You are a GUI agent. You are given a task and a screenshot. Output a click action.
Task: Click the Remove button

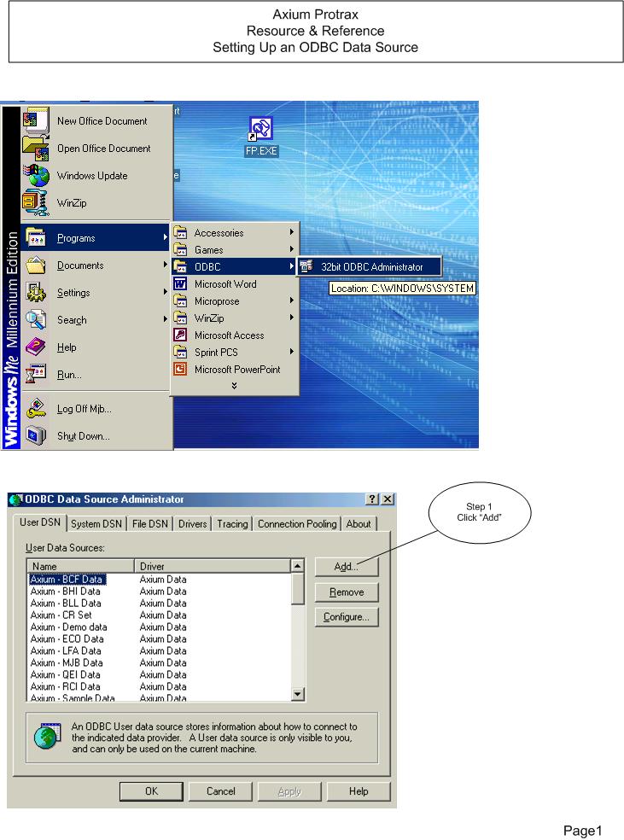point(347,592)
